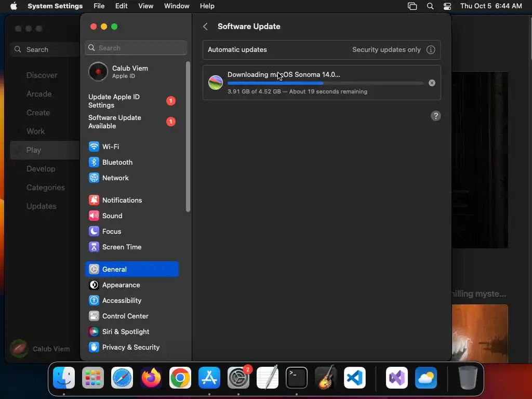Open Weather app from the Dock
532x399 pixels.
tap(426, 378)
